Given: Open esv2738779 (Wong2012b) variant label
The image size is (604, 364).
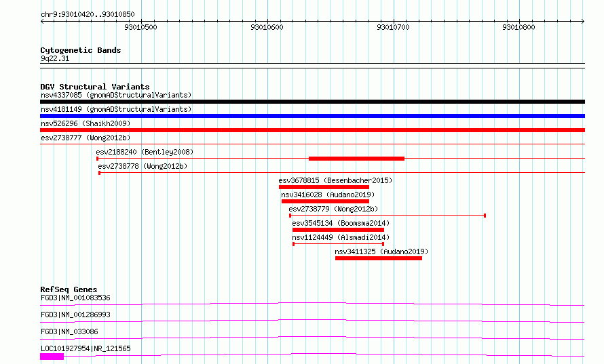Looking at the screenshot, I should [x=333, y=209].
